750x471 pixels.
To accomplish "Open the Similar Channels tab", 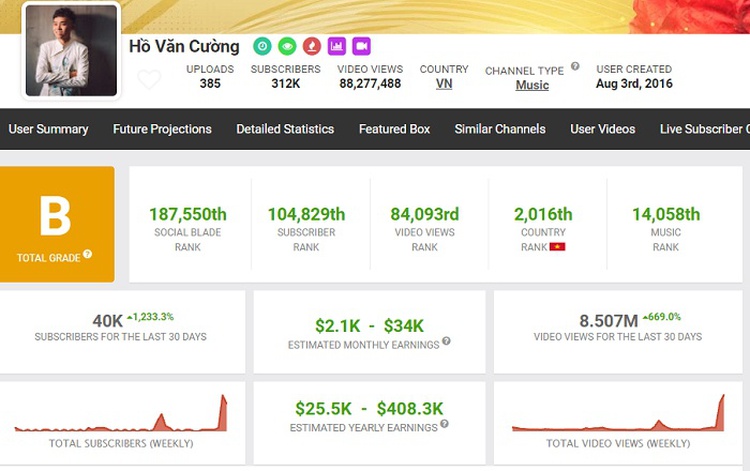I will point(500,129).
